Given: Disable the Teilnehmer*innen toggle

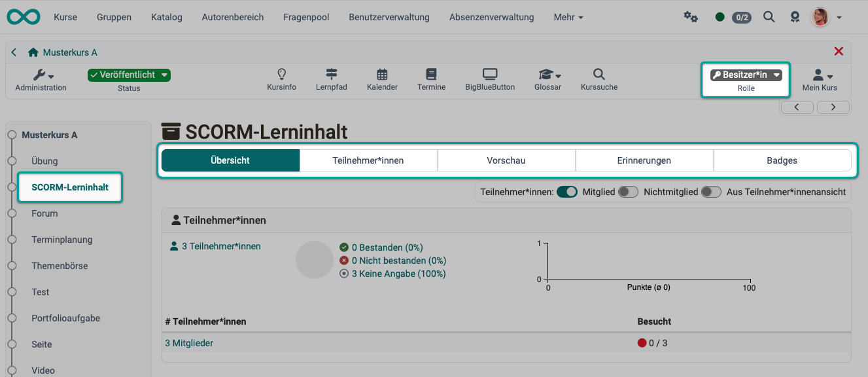Looking at the screenshot, I should click(x=566, y=192).
